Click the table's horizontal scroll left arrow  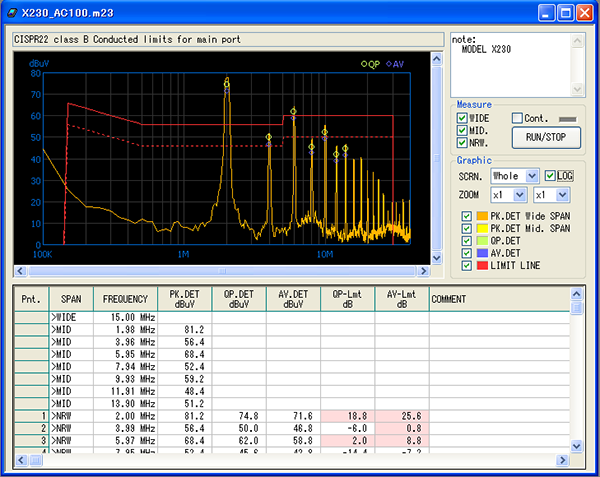tap(21, 459)
